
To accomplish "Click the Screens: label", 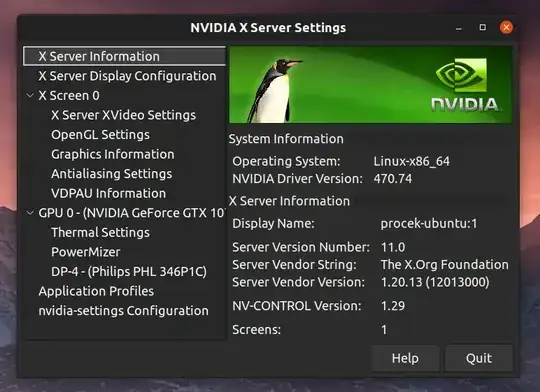I will pyautogui.click(x=257, y=330).
